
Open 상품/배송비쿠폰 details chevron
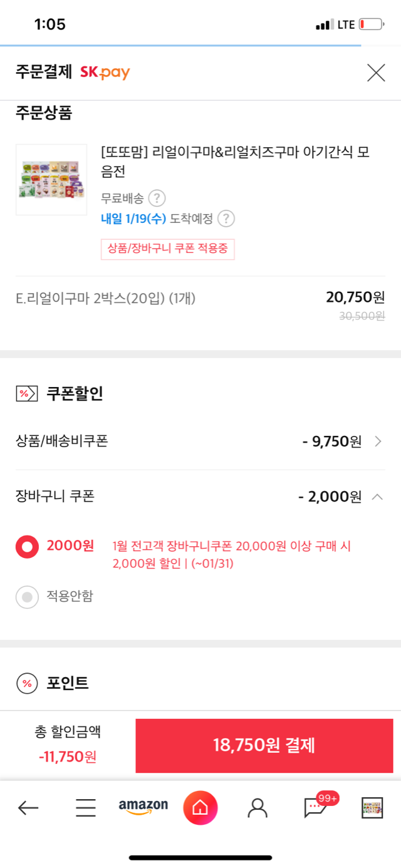(378, 442)
